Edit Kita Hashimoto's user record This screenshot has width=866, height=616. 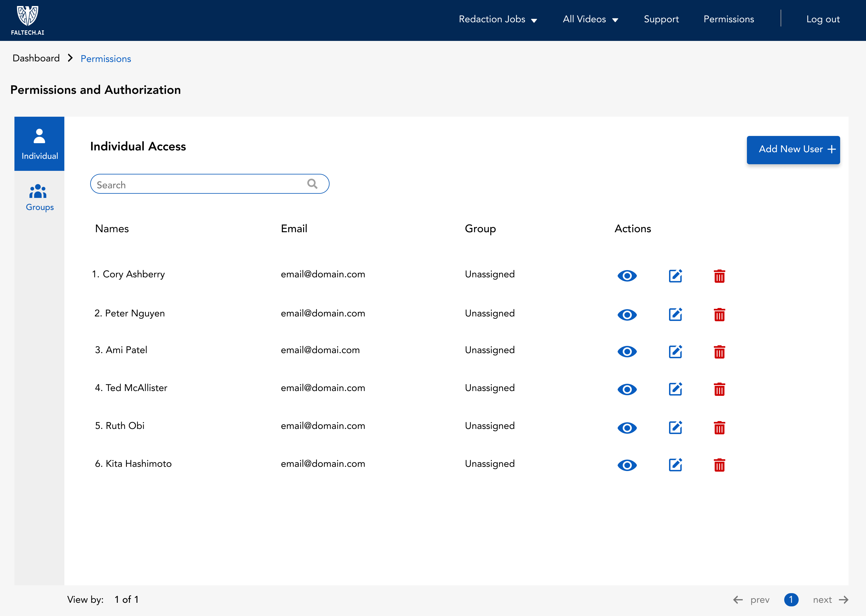675,465
